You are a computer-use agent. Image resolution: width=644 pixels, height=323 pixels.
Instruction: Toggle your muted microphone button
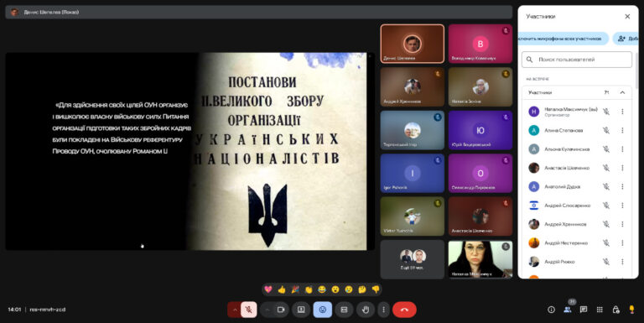click(x=248, y=310)
